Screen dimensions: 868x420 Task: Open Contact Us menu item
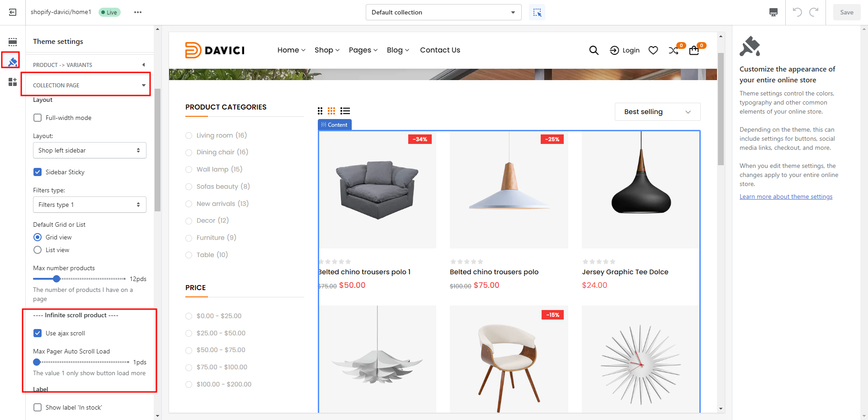coord(440,50)
